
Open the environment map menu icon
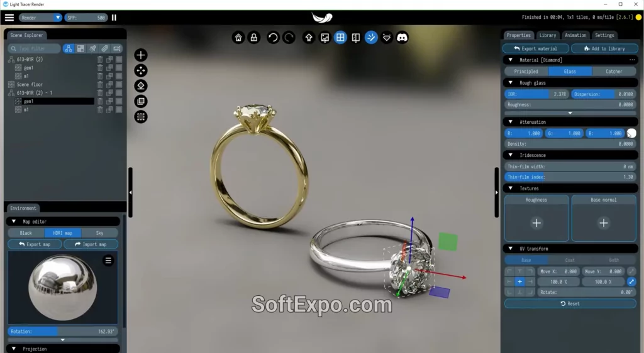pyautogui.click(x=108, y=261)
